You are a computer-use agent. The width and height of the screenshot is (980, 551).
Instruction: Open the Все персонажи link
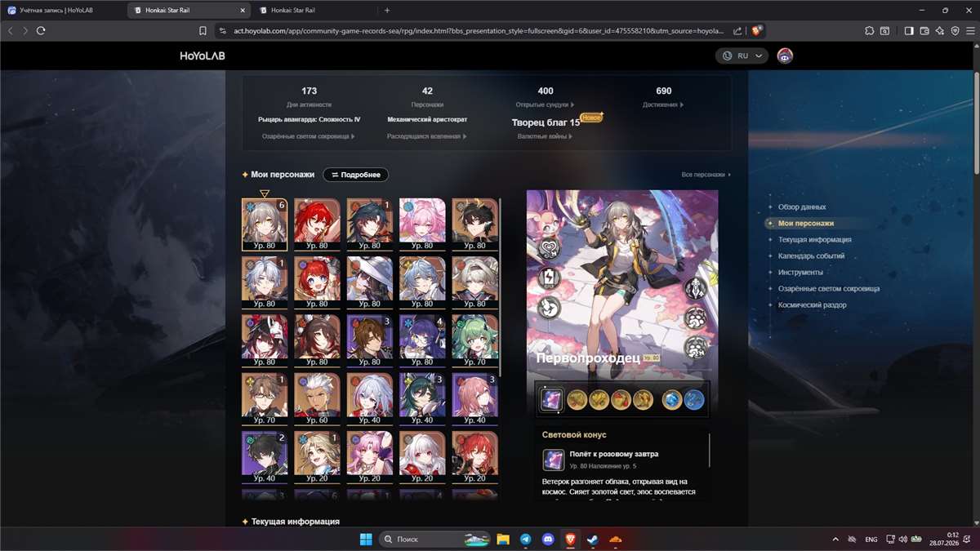706,175
